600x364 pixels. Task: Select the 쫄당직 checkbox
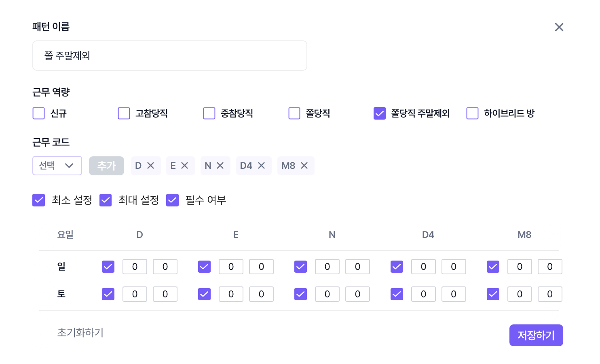294,114
